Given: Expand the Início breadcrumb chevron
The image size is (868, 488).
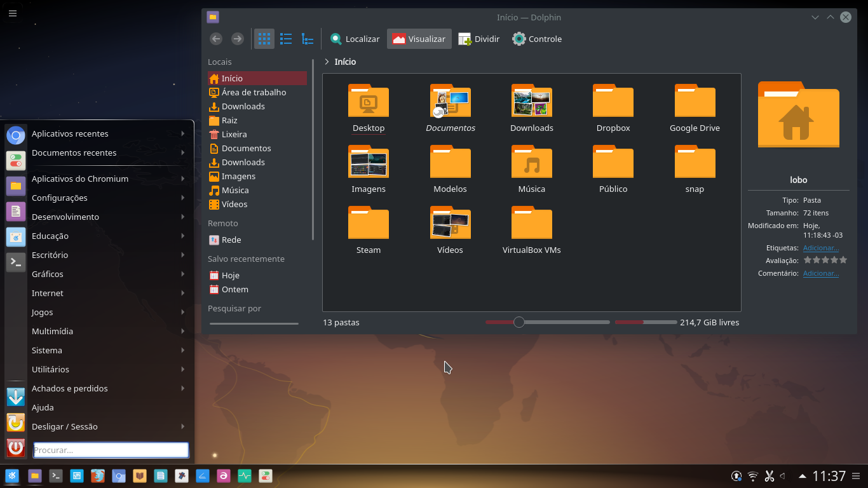Looking at the screenshot, I should (326, 62).
